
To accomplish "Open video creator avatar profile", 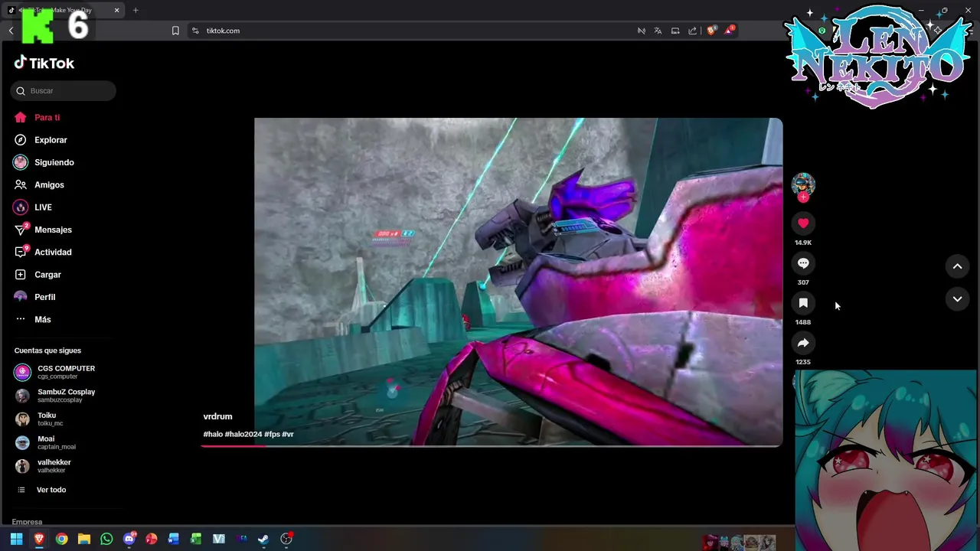I will 803,184.
